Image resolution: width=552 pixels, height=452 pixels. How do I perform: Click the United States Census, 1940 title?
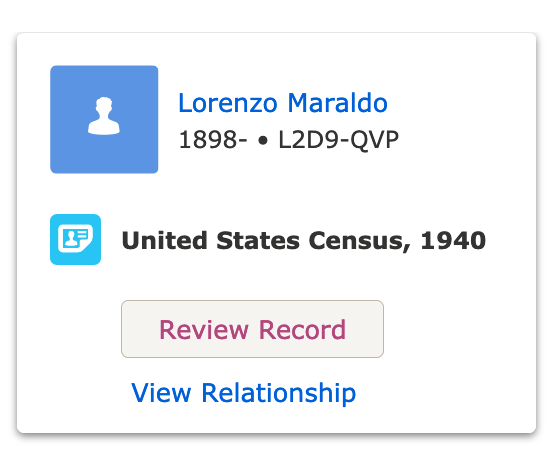coord(304,241)
